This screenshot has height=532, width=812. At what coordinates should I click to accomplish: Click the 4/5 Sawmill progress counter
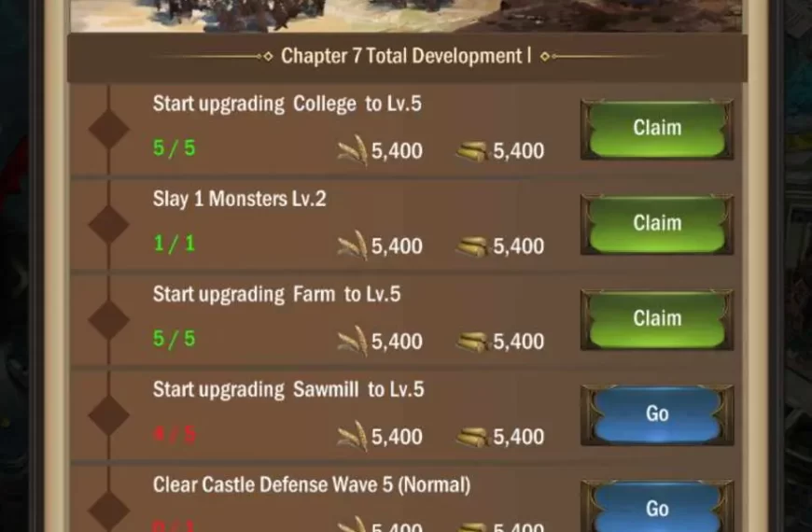tap(175, 434)
